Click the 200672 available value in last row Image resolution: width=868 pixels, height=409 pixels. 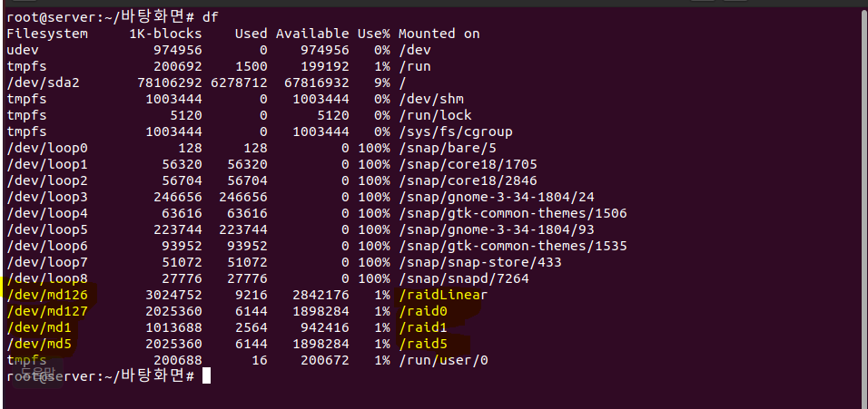click(x=325, y=360)
